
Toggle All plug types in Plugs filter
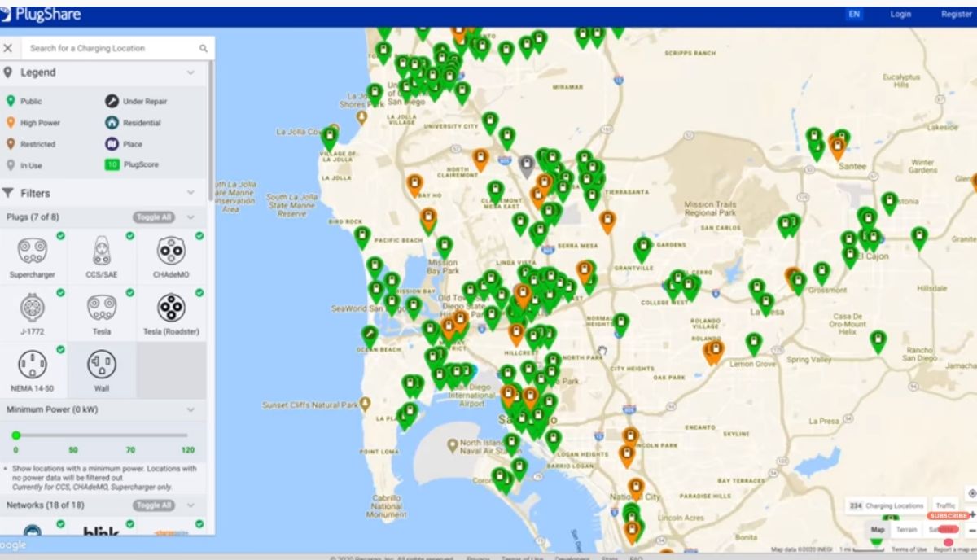155,217
